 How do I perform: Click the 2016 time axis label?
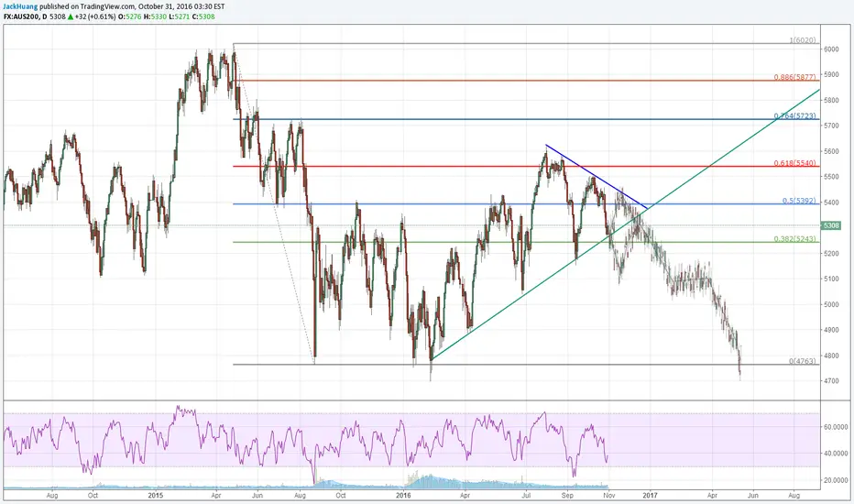tap(403, 496)
